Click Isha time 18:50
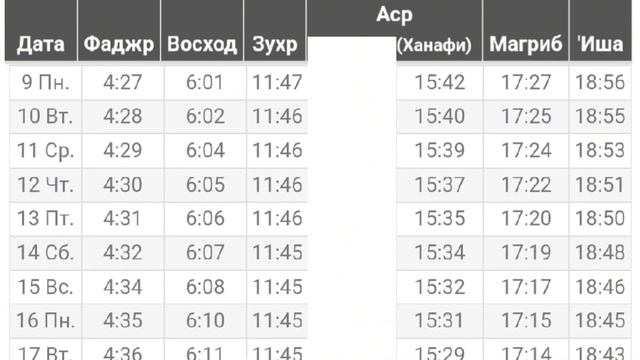 tap(600, 218)
